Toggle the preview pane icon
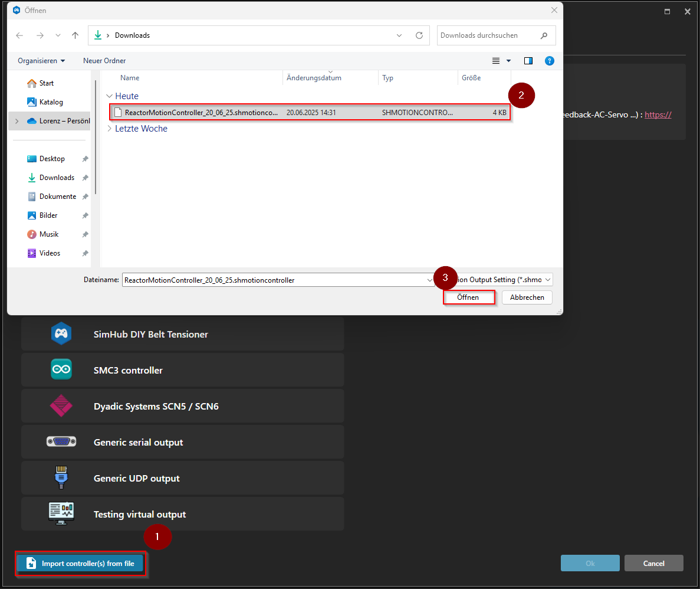Image resolution: width=700 pixels, height=589 pixels. point(528,60)
